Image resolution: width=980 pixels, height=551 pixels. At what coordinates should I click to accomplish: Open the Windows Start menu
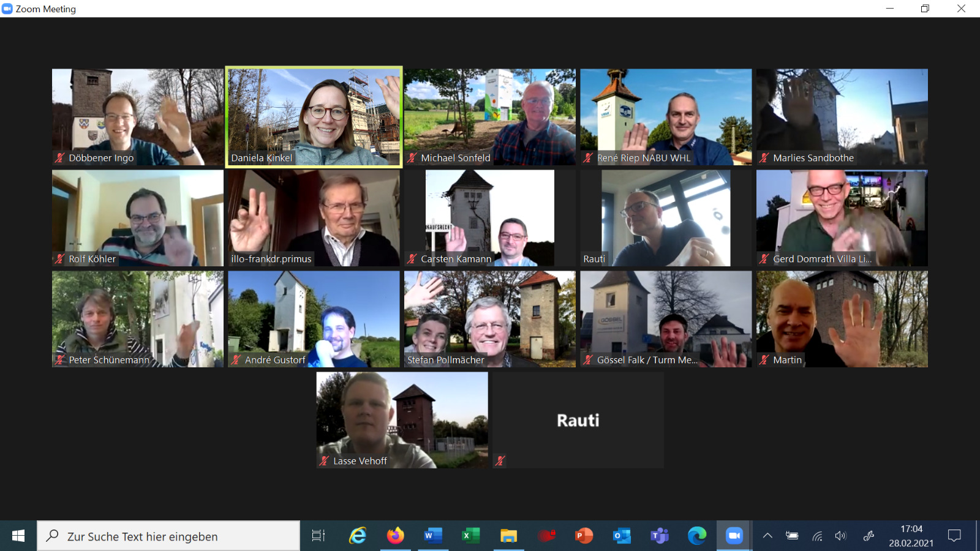click(18, 536)
